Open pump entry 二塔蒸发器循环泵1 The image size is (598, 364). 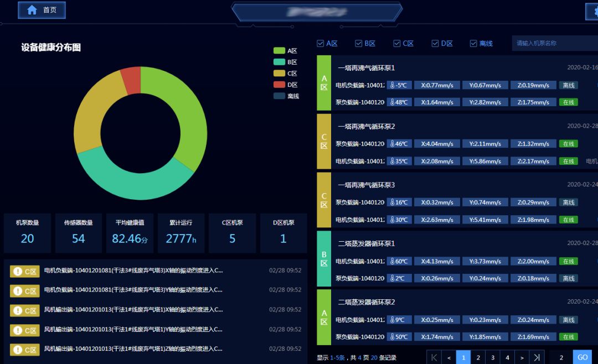367,243
